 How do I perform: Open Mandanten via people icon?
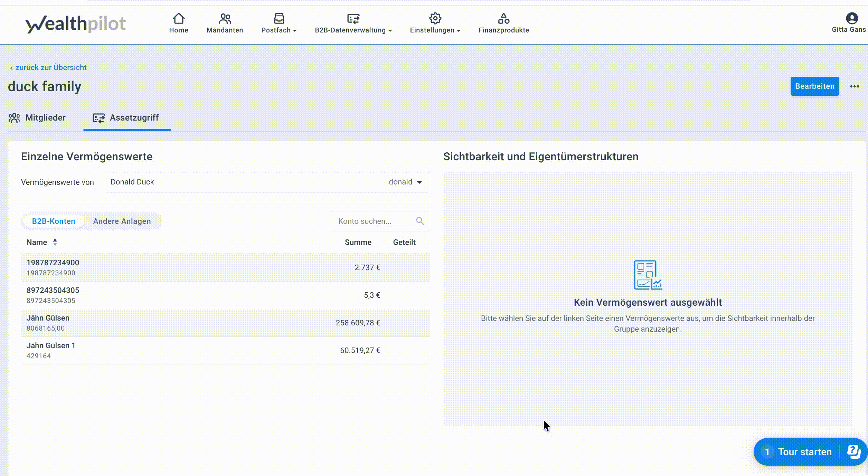point(225,18)
